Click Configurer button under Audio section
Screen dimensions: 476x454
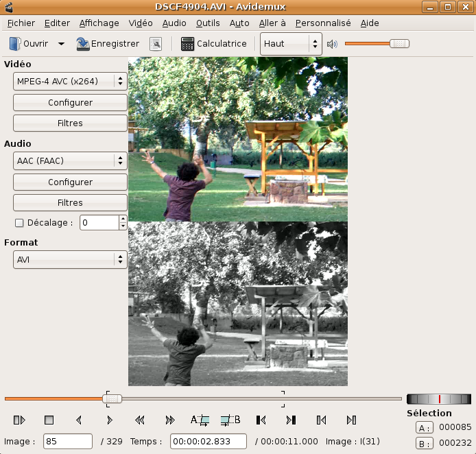click(70, 182)
